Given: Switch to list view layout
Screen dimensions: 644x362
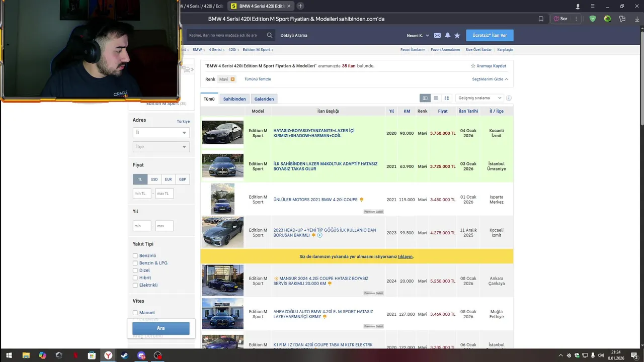Looking at the screenshot, I should (x=436, y=98).
